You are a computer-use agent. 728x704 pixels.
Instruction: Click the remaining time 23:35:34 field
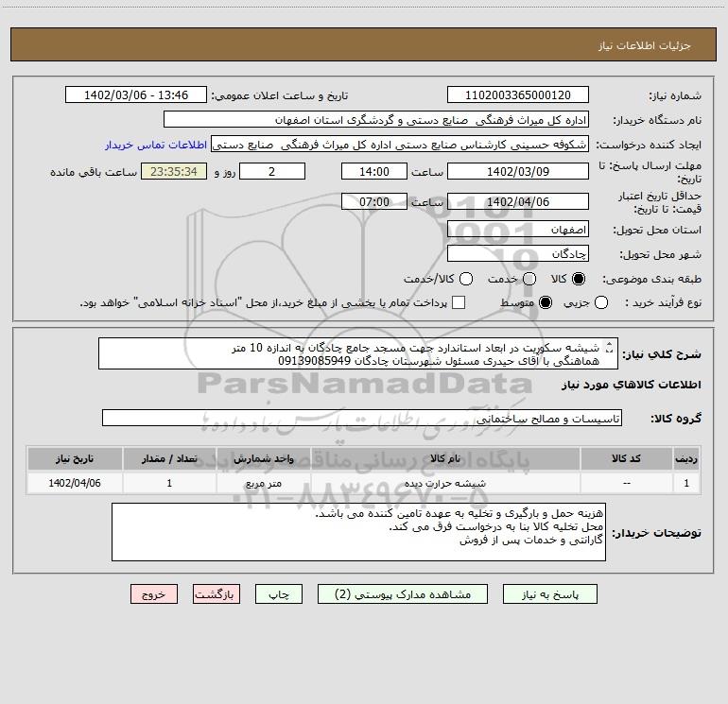pos(174,171)
